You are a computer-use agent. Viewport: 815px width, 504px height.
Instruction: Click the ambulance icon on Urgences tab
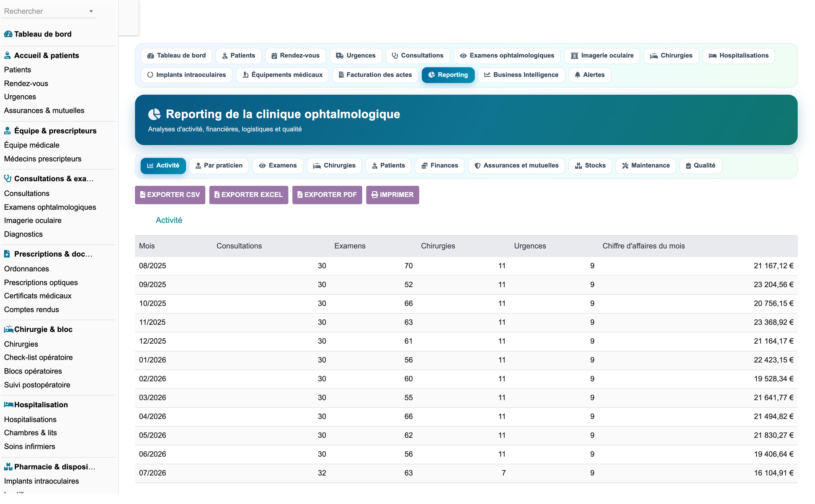340,56
